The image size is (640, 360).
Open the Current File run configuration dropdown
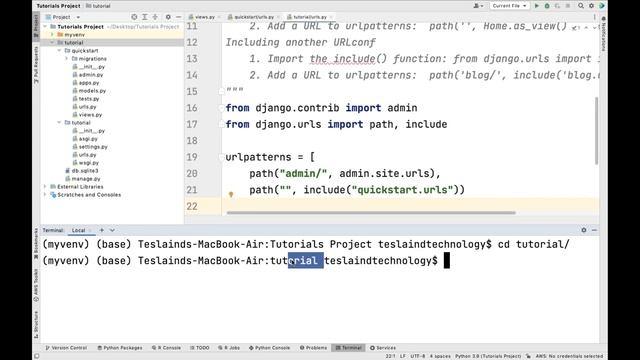[x=509, y=6]
